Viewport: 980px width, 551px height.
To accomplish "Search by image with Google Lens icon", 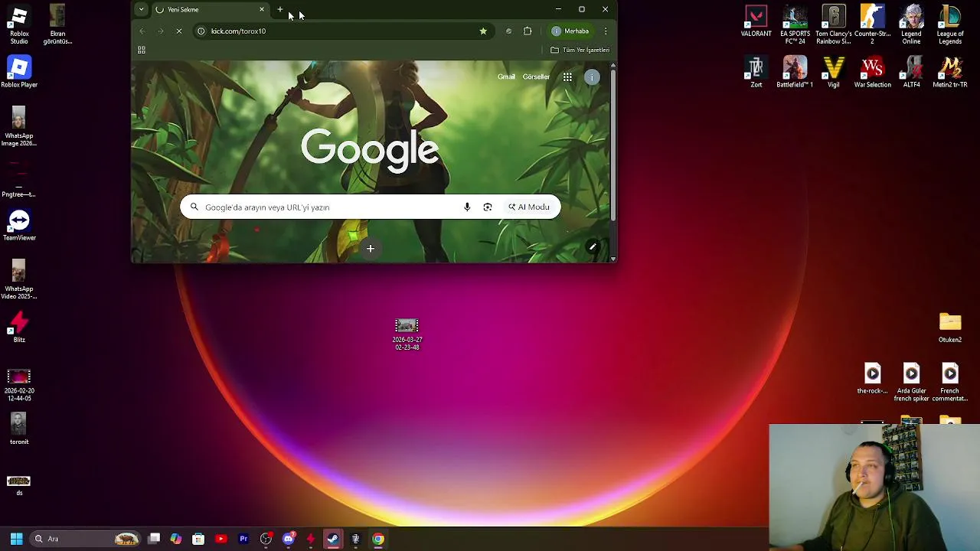I will click(488, 207).
